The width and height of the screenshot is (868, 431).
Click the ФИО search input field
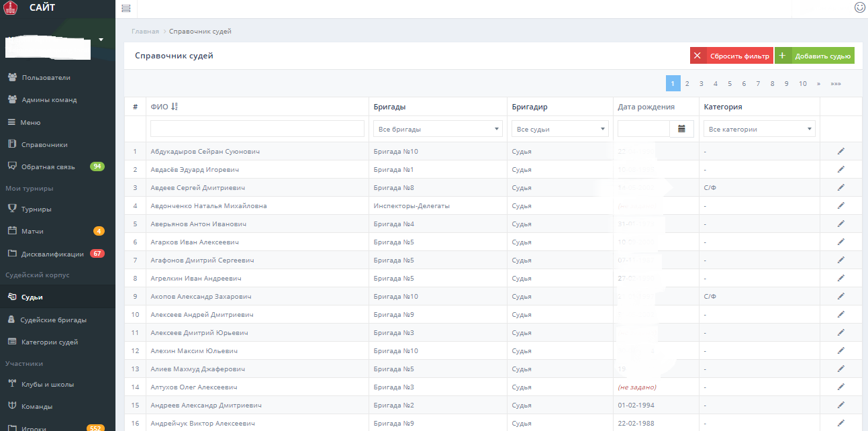(x=257, y=128)
